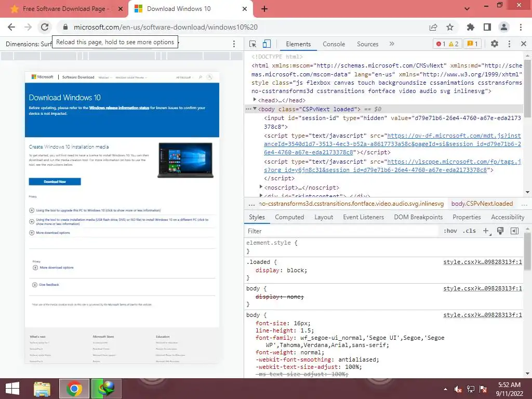Show earlier breadcrumbs via left ellipsis
This screenshot has height=399, width=532.
251,204
